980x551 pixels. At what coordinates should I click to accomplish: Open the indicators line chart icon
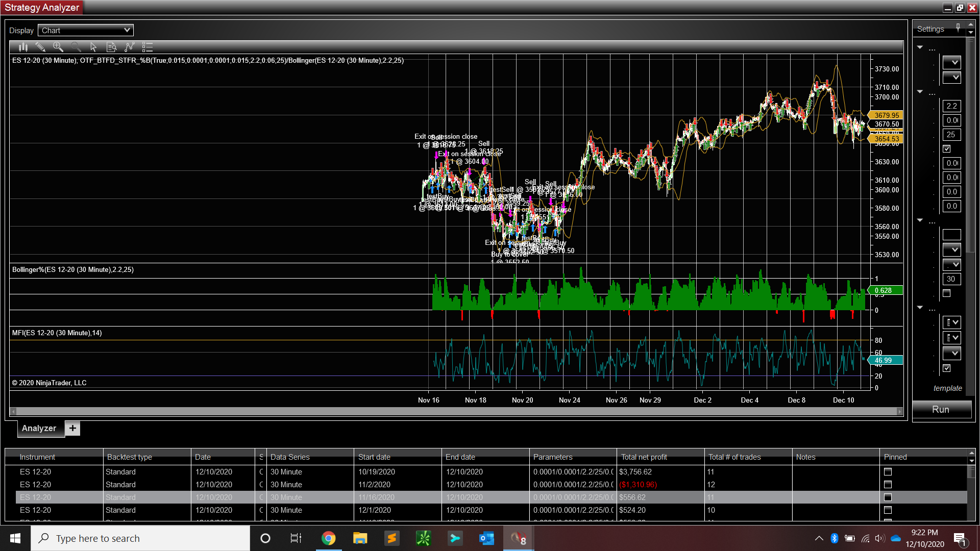coord(129,47)
